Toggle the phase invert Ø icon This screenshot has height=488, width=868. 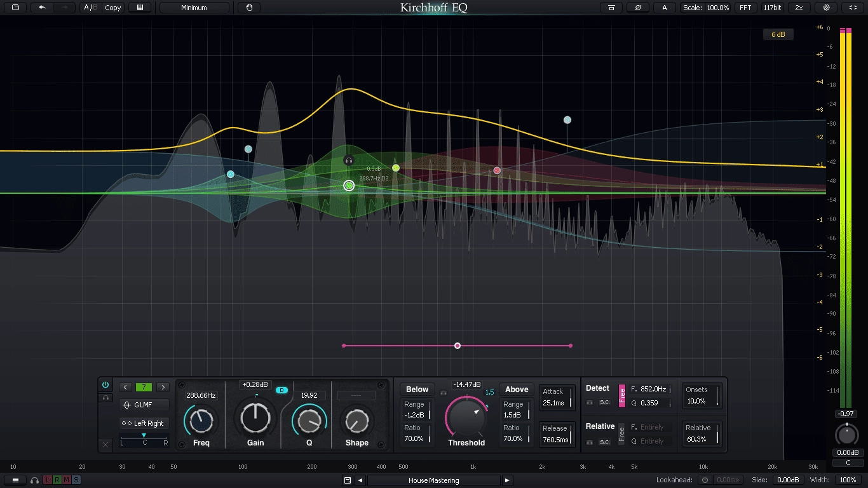pos(638,8)
